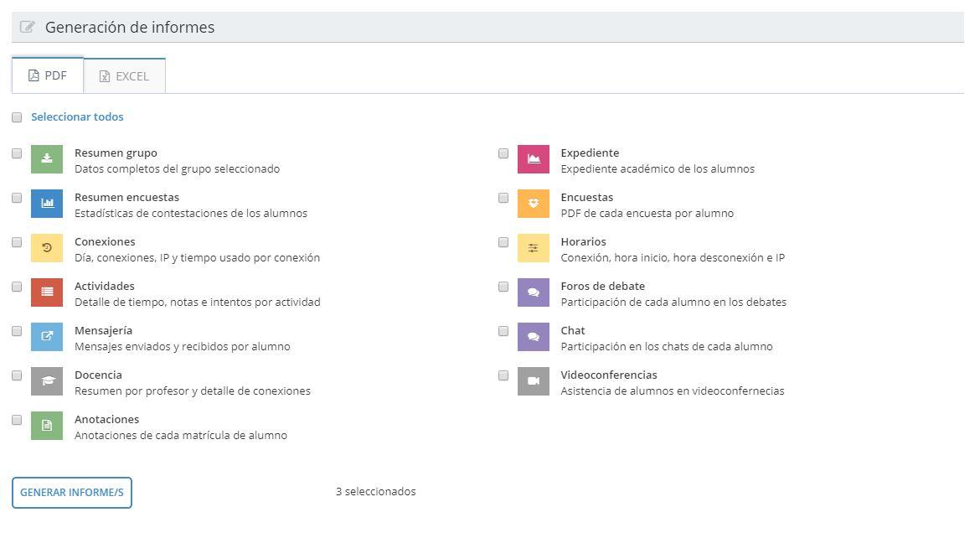This screenshot has height=538, width=980.
Task: Click the edit icon beside Generación de informes
Action: (27, 27)
